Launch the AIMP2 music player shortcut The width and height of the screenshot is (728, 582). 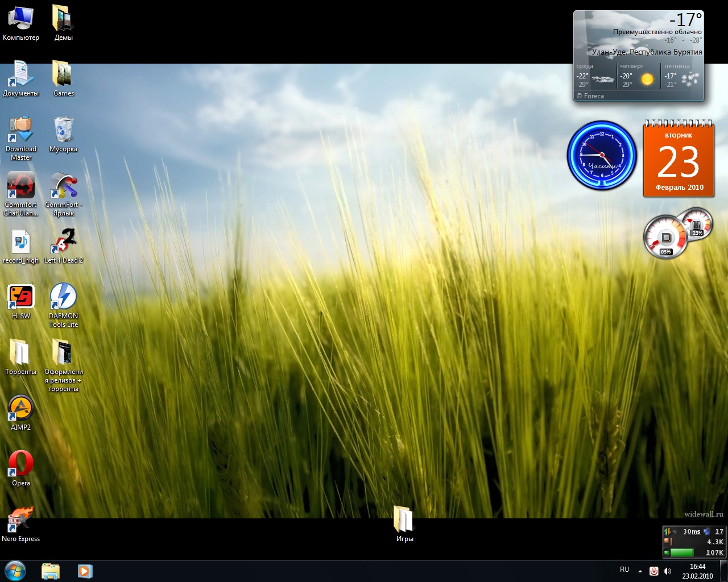point(20,408)
